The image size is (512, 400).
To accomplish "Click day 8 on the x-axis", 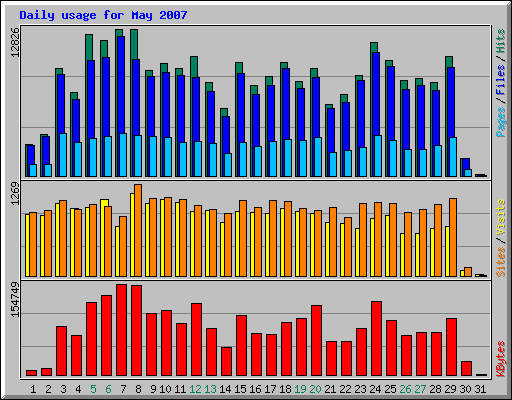I will (138, 389).
